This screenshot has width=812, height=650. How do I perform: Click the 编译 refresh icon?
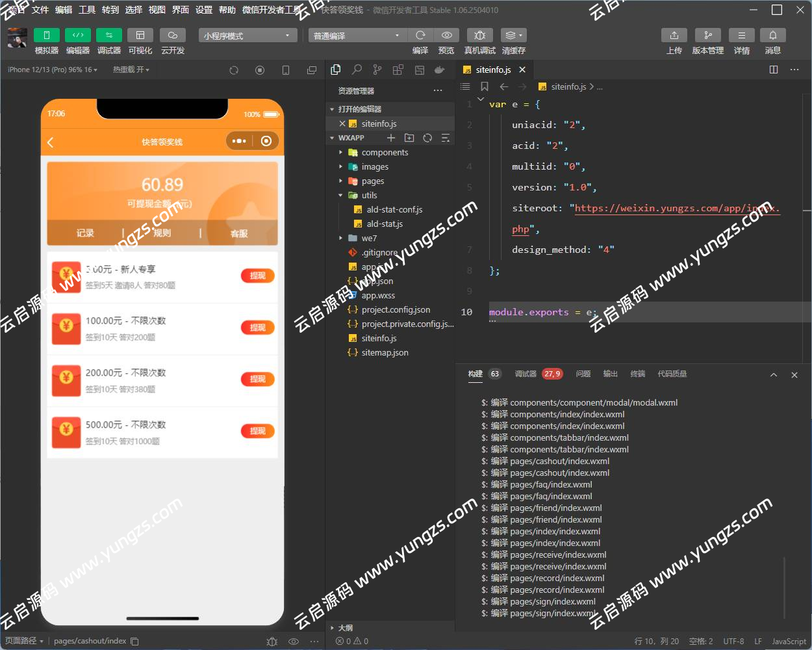click(420, 35)
